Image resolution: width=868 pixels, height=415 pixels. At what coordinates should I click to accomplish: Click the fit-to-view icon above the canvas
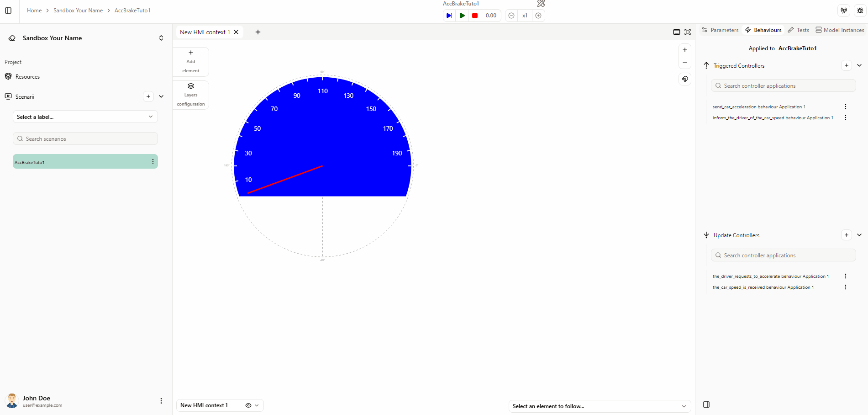click(688, 32)
